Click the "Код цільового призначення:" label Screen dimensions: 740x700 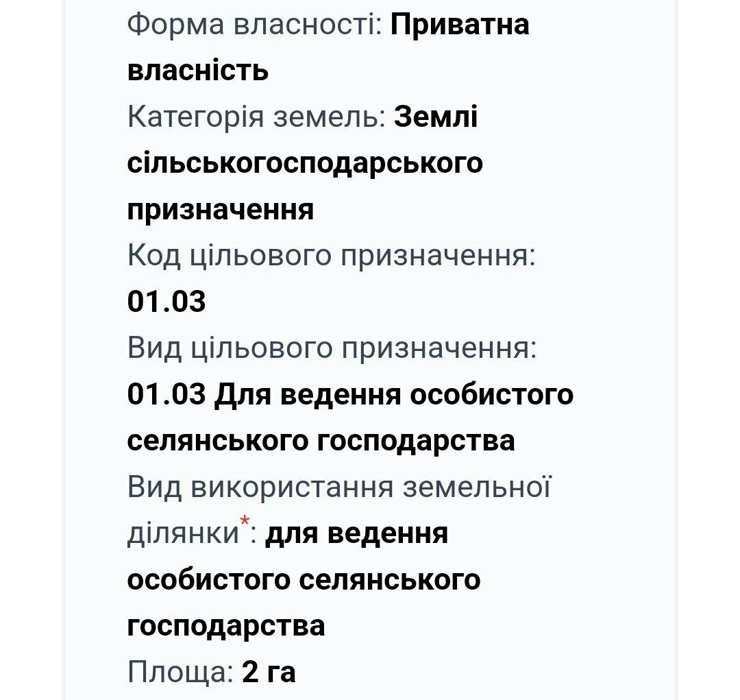point(331,256)
